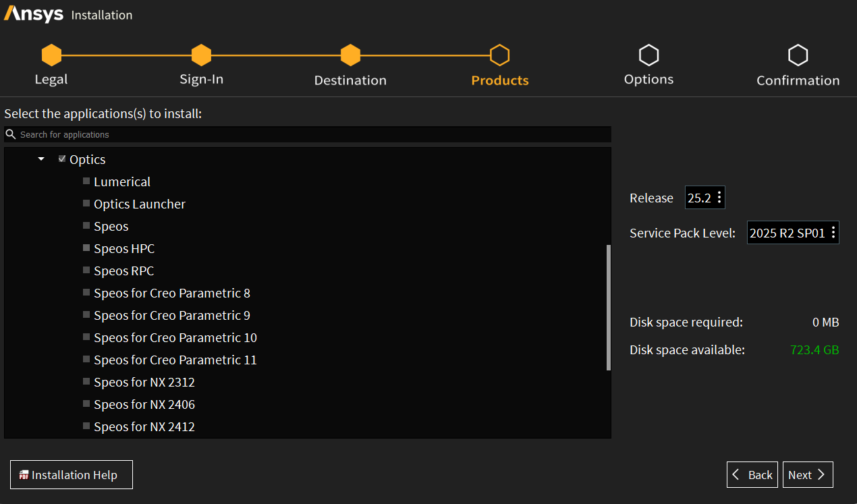Enable the Lumerical checkbox

[86, 181]
